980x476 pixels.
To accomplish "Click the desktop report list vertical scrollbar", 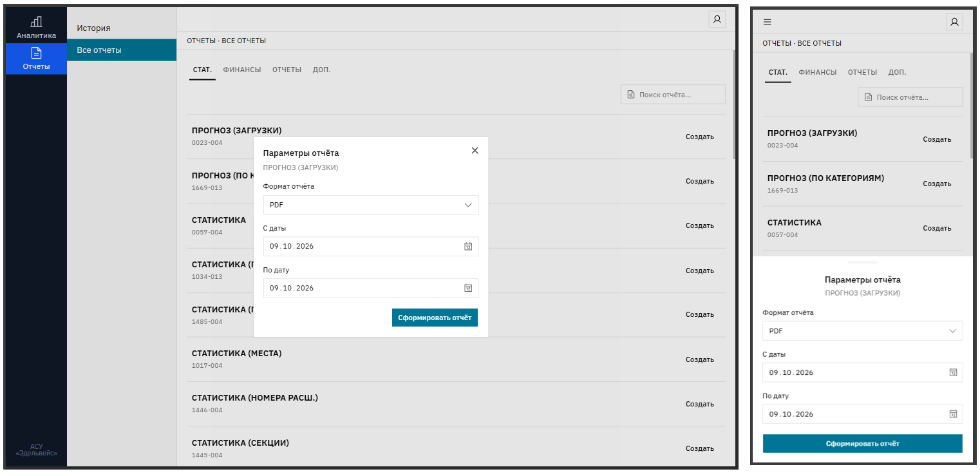I will coord(735,104).
